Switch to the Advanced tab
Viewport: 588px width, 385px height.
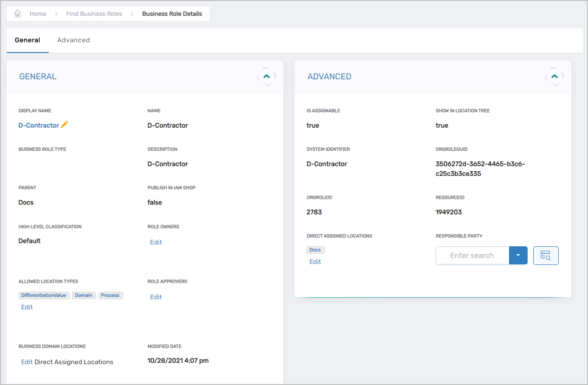(73, 40)
